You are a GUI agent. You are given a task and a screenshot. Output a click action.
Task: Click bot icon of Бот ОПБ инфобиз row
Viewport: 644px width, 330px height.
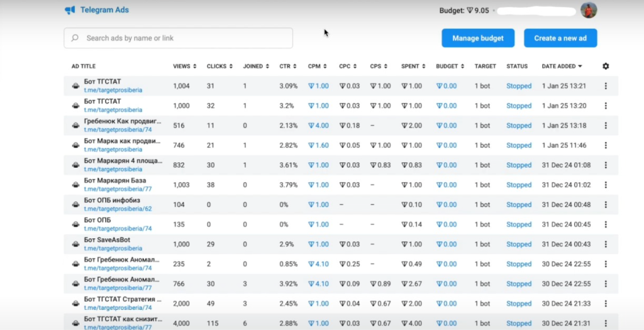(75, 204)
